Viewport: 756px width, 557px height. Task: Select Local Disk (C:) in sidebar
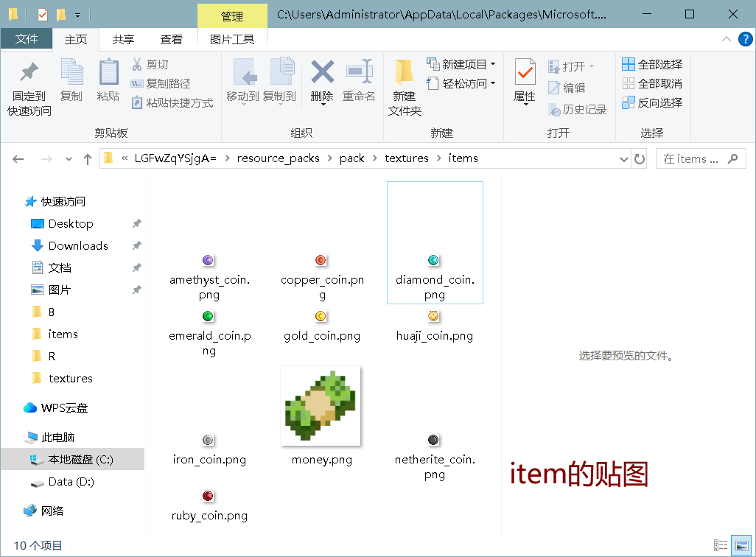[72, 460]
